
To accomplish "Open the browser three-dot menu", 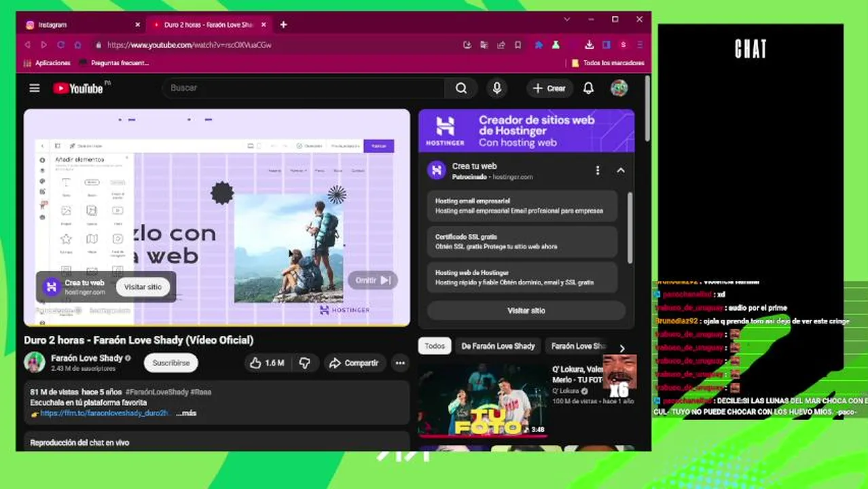I will [x=640, y=45].
